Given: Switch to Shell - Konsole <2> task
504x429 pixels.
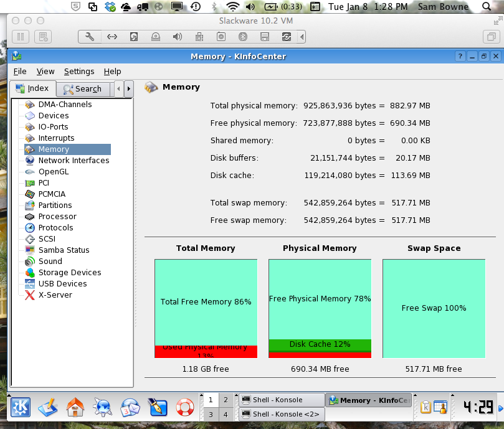Looking at the screenshot, I should [x=281, y=414].
